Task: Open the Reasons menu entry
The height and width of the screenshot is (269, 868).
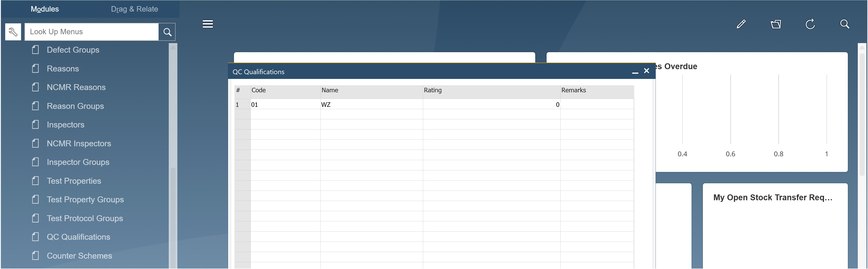Action: click(x=63, y=68)
